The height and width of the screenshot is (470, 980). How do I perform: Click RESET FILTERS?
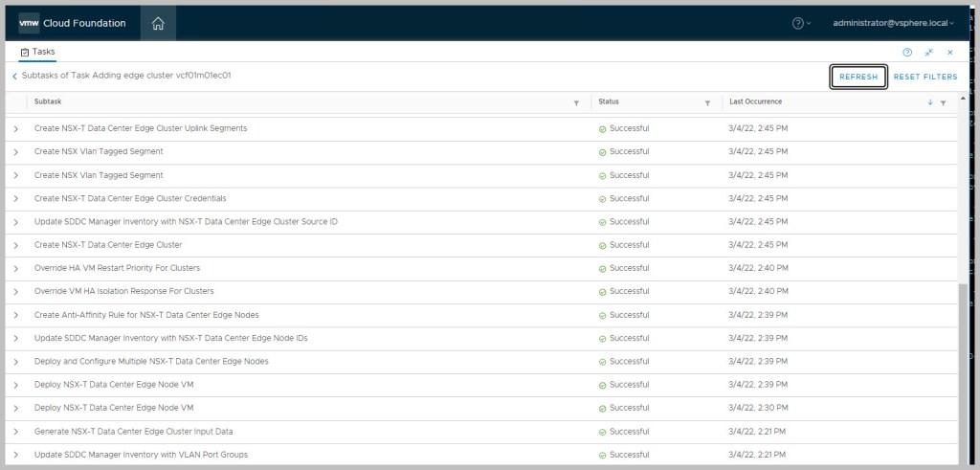[925, 77]
